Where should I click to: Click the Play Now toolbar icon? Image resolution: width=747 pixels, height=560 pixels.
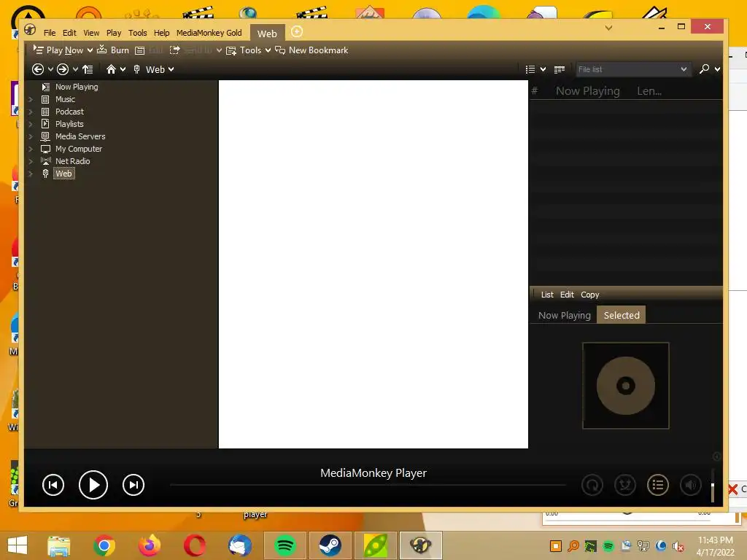pyautogui.click(x=38, y=50)
